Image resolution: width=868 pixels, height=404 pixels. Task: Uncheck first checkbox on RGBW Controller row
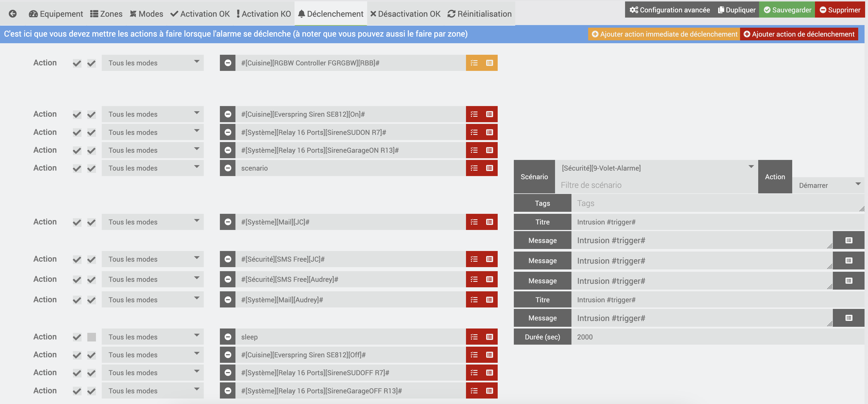click(x=77, y=63)
